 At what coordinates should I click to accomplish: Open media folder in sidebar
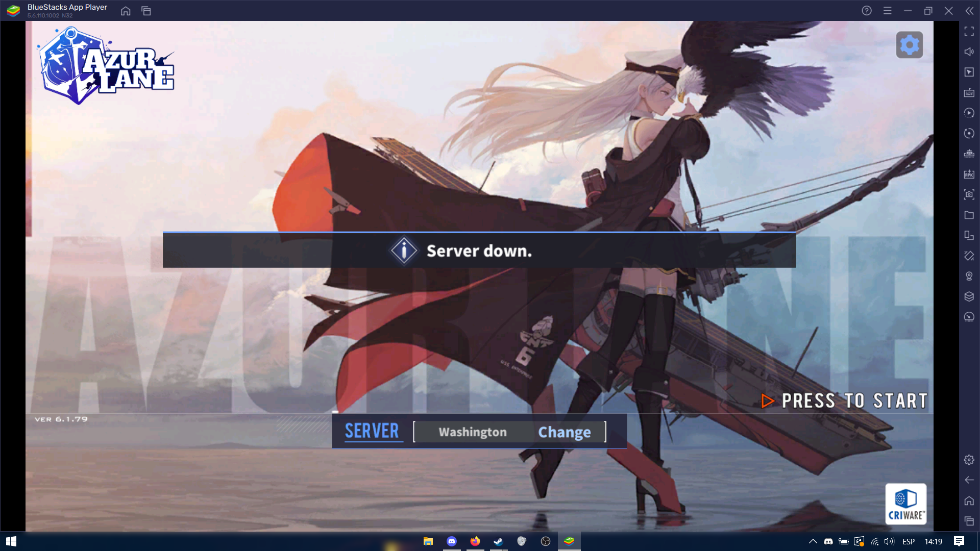click(969, 215)
